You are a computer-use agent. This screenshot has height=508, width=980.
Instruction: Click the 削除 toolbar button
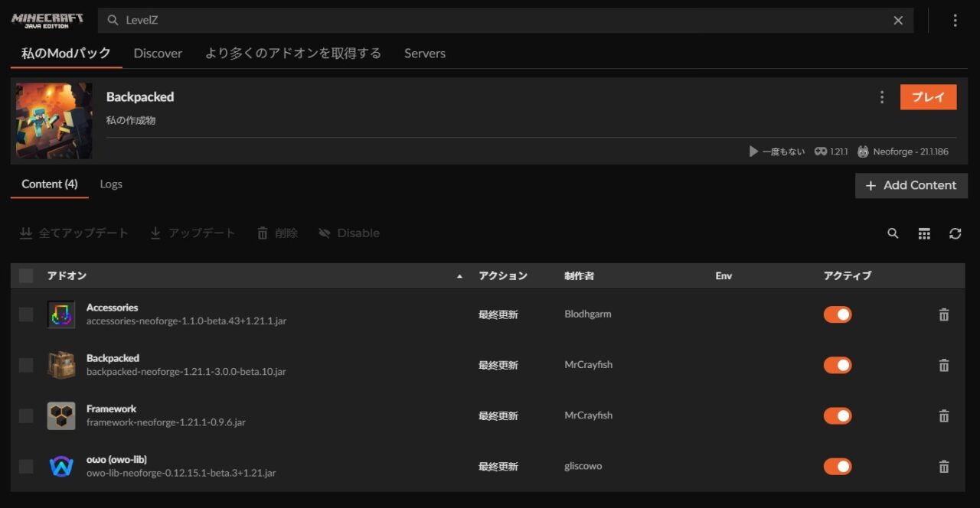tap(277, 233)
